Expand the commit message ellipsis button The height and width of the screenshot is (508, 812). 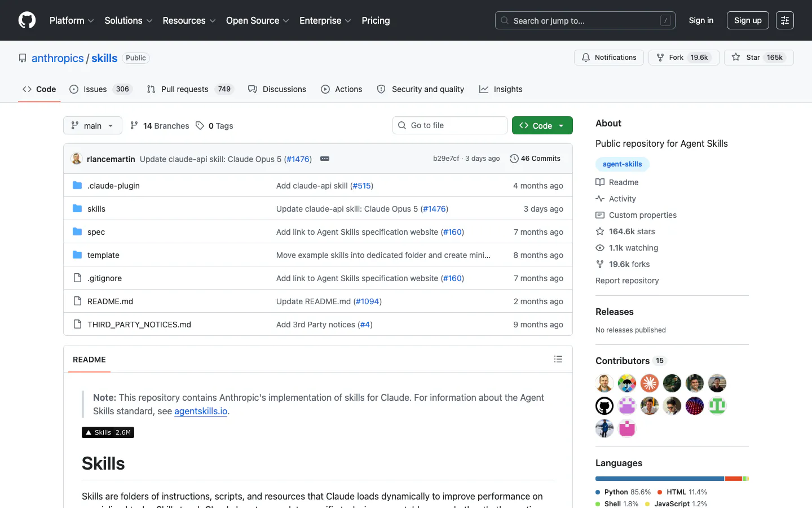click(x=325, y=159)
